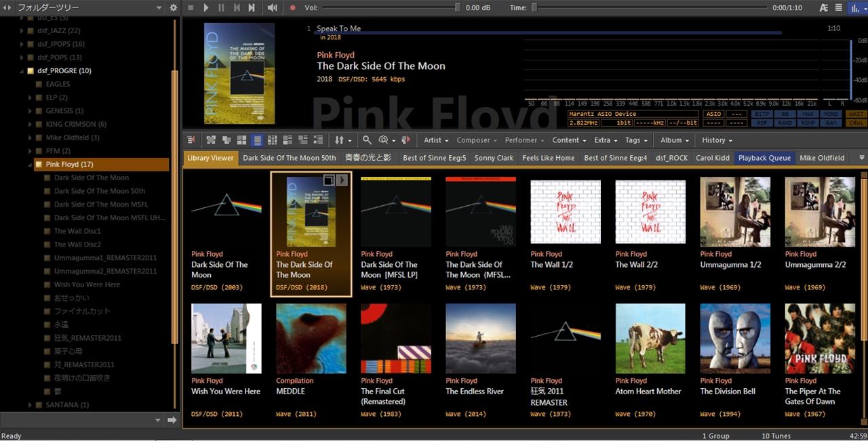The height and width of the screenshot is (441, 868).
Task: Open the History dropdown
Action: pos(717,140)
